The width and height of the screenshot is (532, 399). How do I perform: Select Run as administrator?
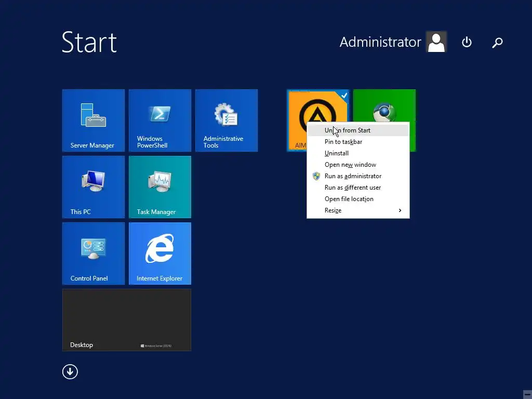pyautogui.click(x=358, y=176)
